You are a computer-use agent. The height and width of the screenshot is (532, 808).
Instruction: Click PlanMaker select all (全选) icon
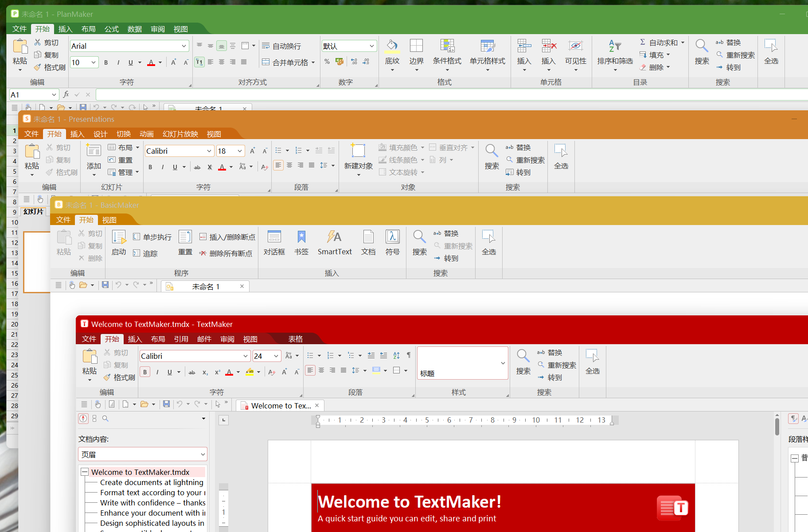point(771,46)
